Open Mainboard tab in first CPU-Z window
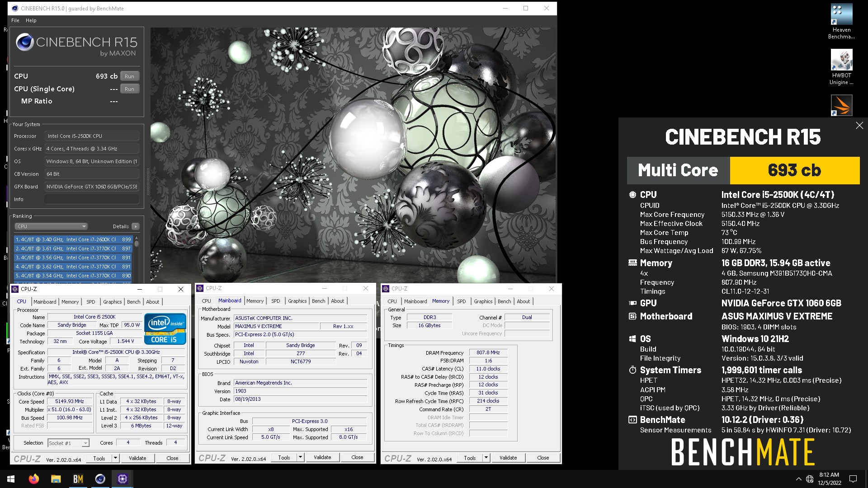This screenshot has height=488, width=868. pyautogui.click(x=45, y=302)
